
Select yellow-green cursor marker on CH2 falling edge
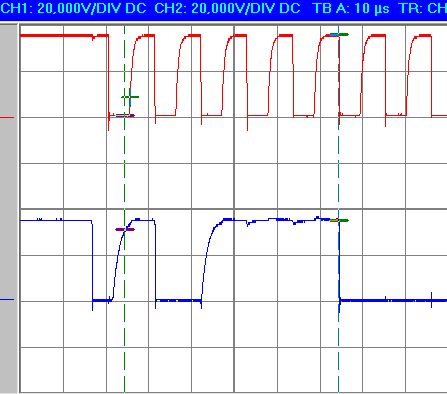[339, 220]
